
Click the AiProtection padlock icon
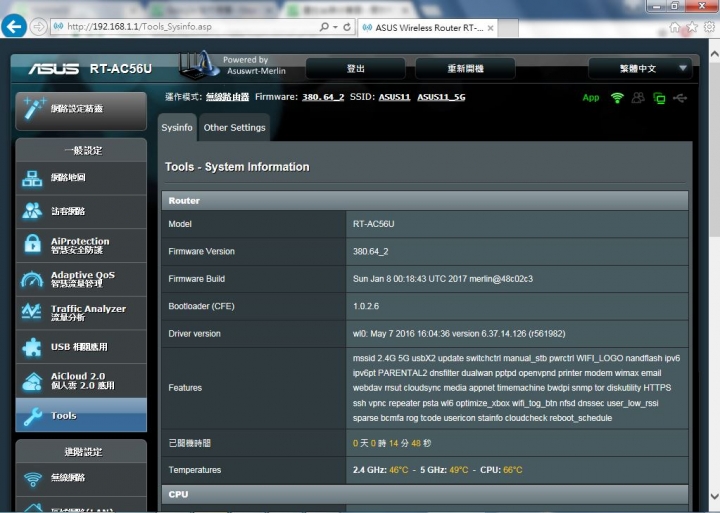point(32,245)
